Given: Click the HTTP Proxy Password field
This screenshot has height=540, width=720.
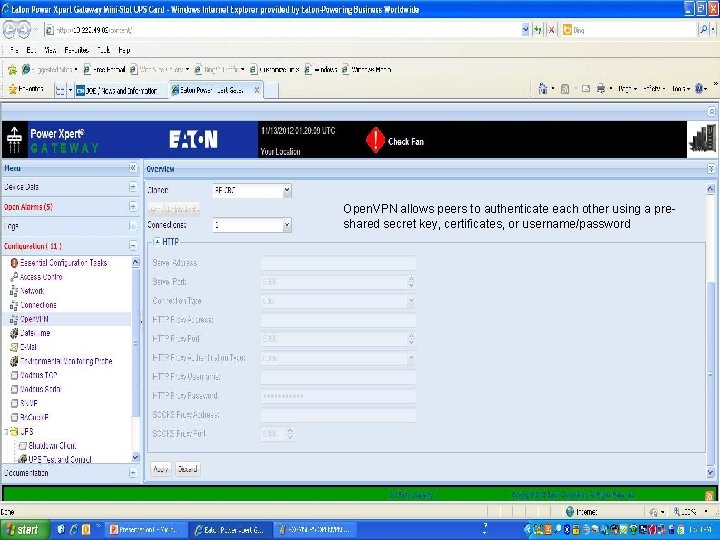Looking at the screenshot, I should tap(338, 396).
